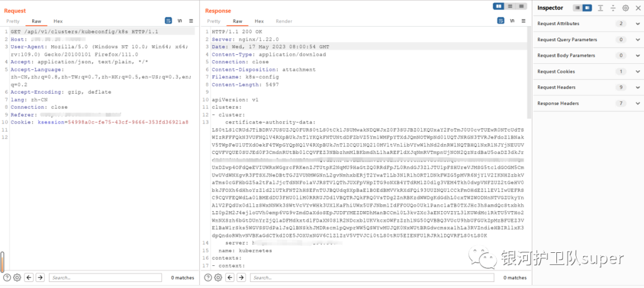Click the Date header line in Response
The height and width of the screenshot is (288, 644).
[x=270, y=47]
